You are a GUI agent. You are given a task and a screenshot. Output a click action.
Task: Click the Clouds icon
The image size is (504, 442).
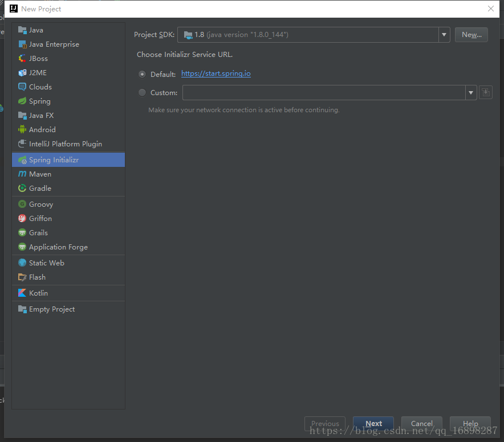click(x=22, y=87)
